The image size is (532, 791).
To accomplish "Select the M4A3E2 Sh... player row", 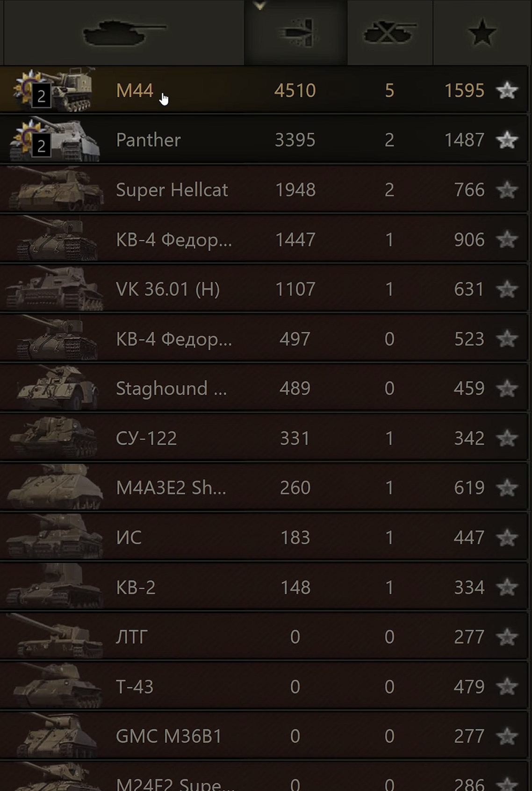I will click(x=264, y=488).
